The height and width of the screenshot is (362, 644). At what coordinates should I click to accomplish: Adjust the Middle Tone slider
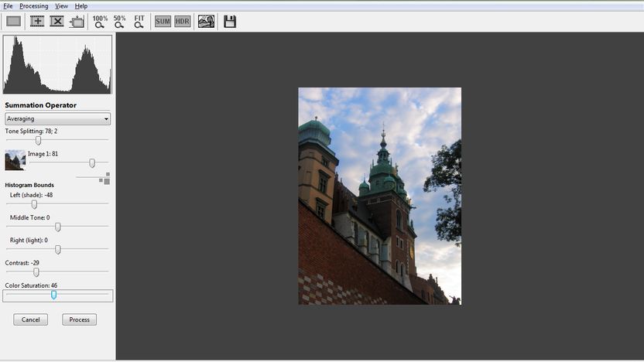(x=58, y=227)
